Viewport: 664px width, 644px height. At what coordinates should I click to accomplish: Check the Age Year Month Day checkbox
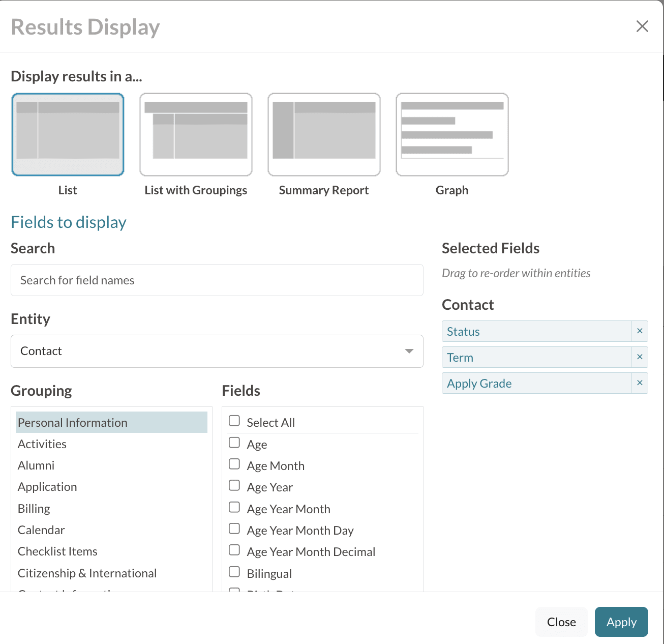click(x=234, y=529)
